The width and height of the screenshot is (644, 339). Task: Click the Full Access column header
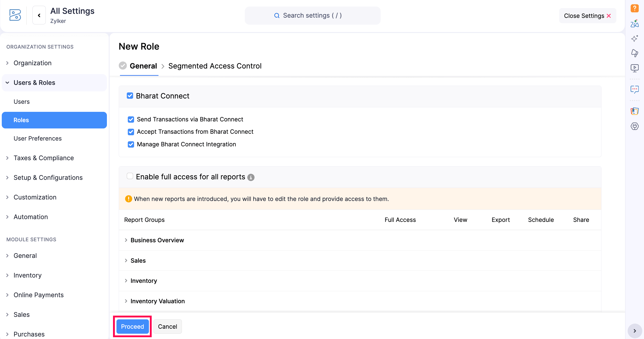pos(400,220)
